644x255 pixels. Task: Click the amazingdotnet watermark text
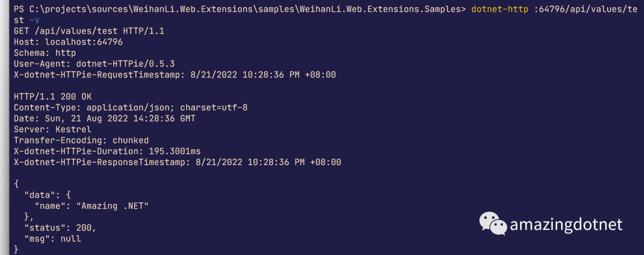(566, 225)
